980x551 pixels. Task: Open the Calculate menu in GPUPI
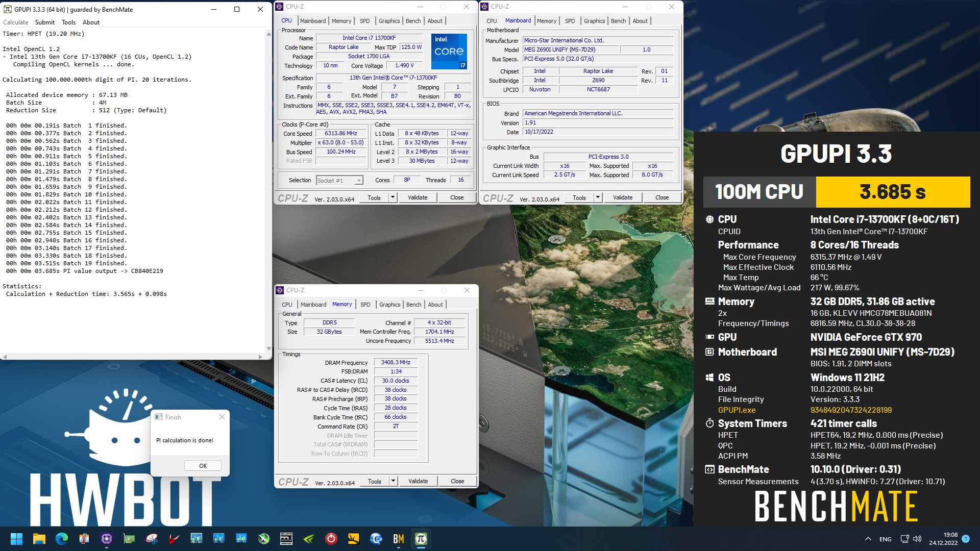[x=15, y=22]
